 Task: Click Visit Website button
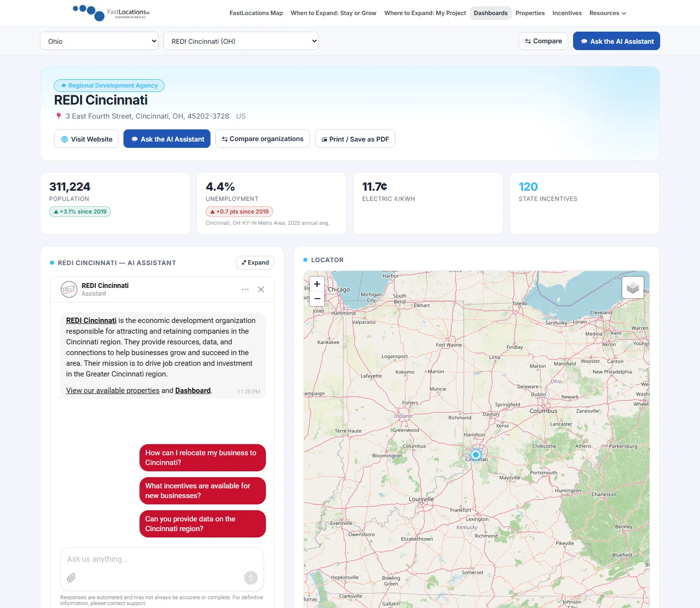tap(86, 139)
